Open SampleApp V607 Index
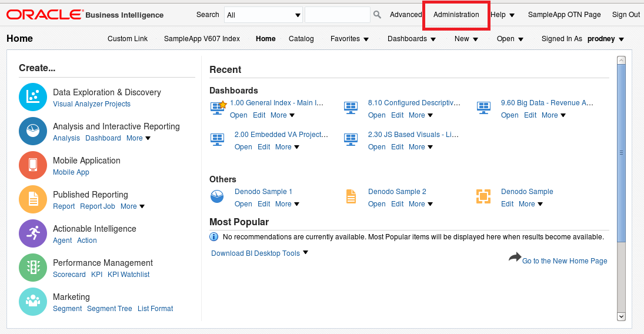The width and height of the screenshot is (644, 334). pos(202,39)
